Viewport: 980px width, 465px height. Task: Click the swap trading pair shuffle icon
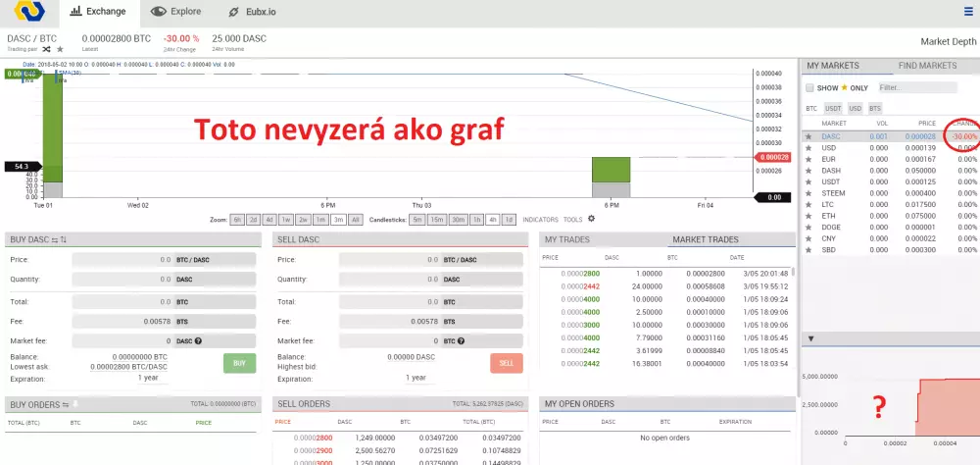[46, 48]
